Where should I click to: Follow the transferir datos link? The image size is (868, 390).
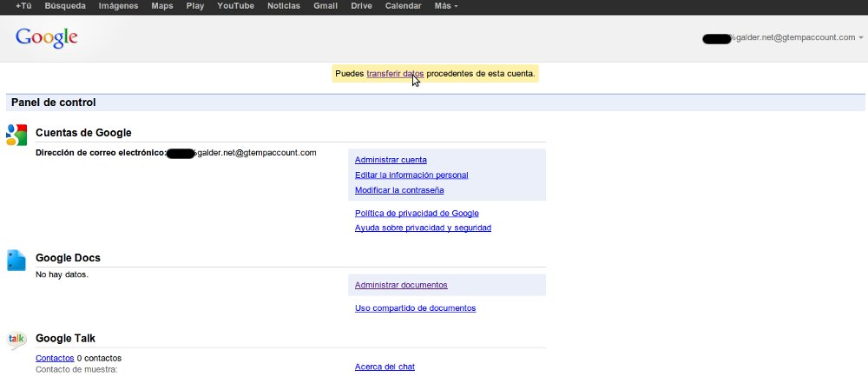(395, 74)
